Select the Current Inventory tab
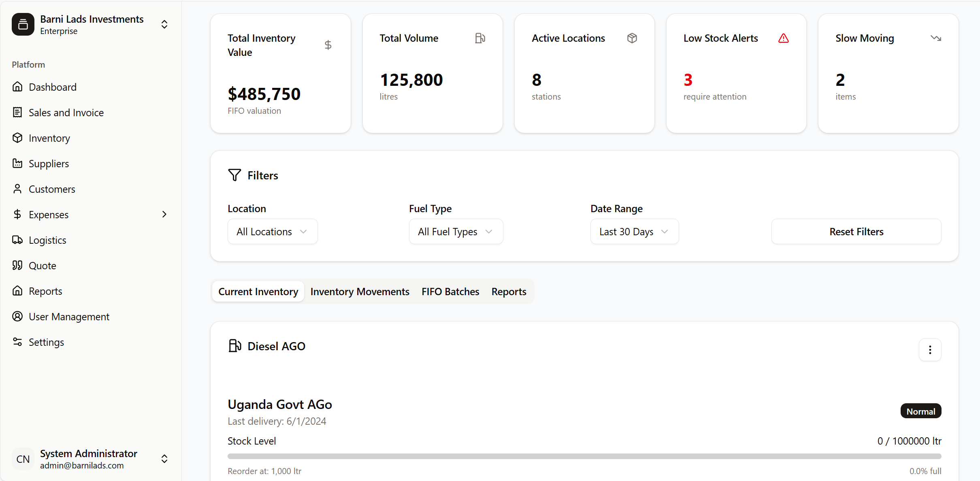Image resolution: width=980 pixels, height=481 pixels. tap(258, 292)
